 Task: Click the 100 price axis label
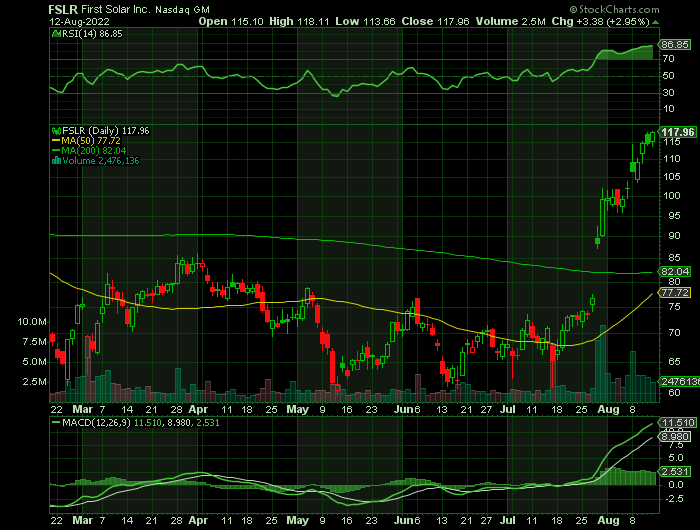671,196
